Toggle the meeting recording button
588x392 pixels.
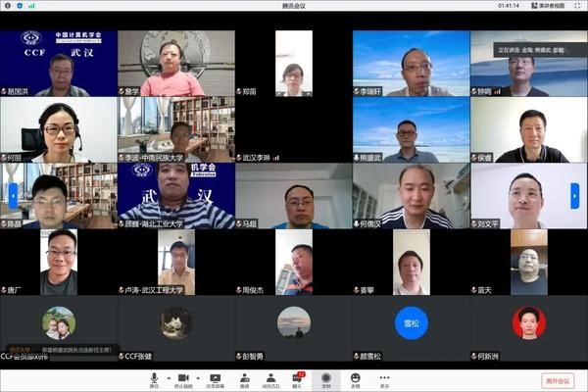coord(326,377)
